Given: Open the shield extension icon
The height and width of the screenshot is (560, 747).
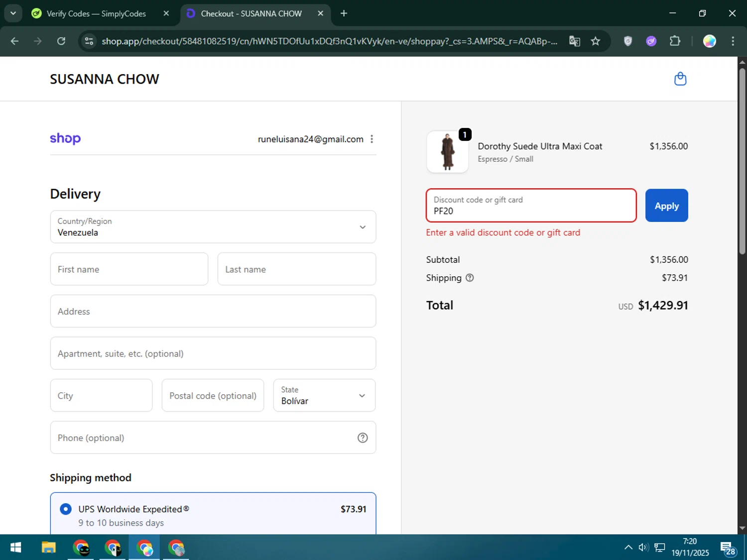Looking at the screenshot, I should pyautogui.click(x=628, y=41).
